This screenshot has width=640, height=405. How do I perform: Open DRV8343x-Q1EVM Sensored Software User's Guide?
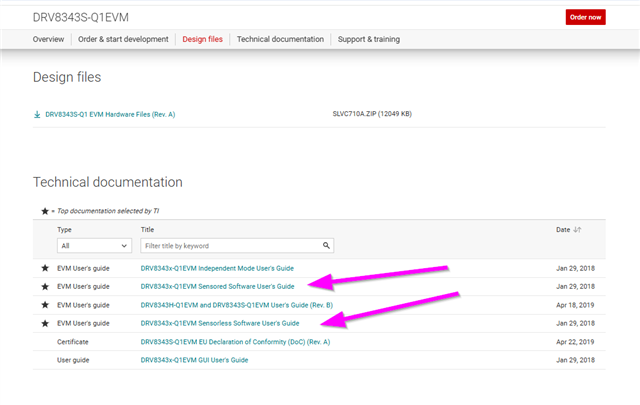point(218,287)
